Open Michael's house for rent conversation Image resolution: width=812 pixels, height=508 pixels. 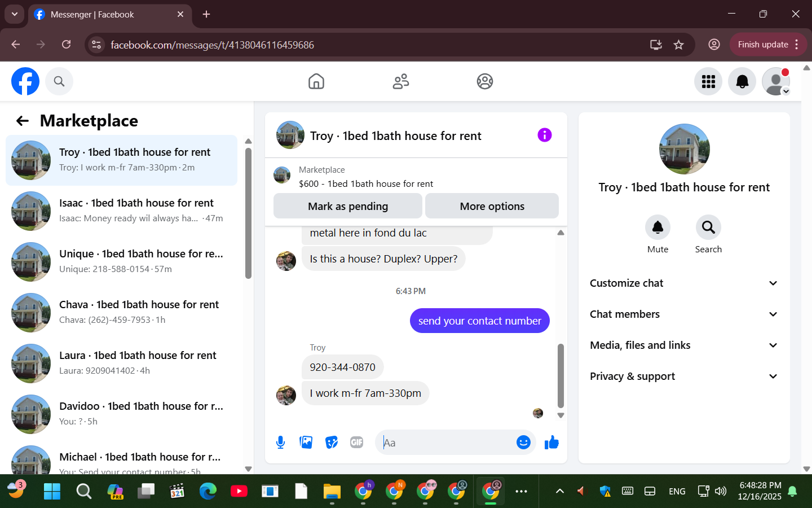pos(121,458)
